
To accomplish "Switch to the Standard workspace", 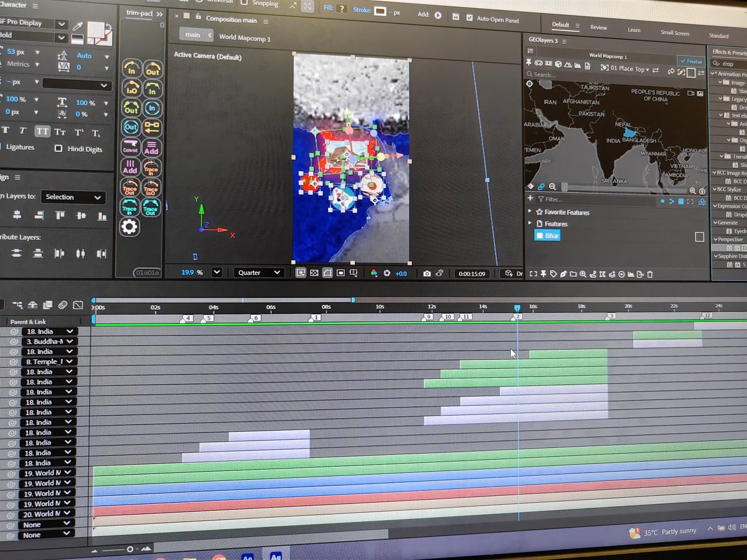I will (718, 36).
